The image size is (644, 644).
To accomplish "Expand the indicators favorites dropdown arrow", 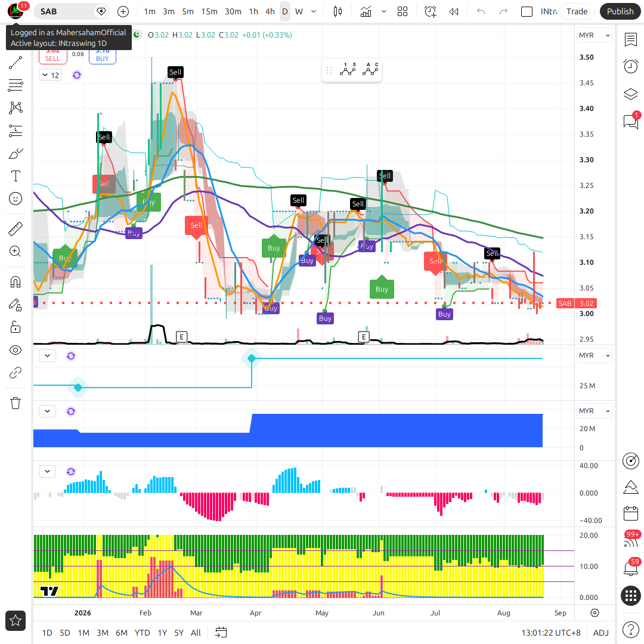I will (383, 11).
